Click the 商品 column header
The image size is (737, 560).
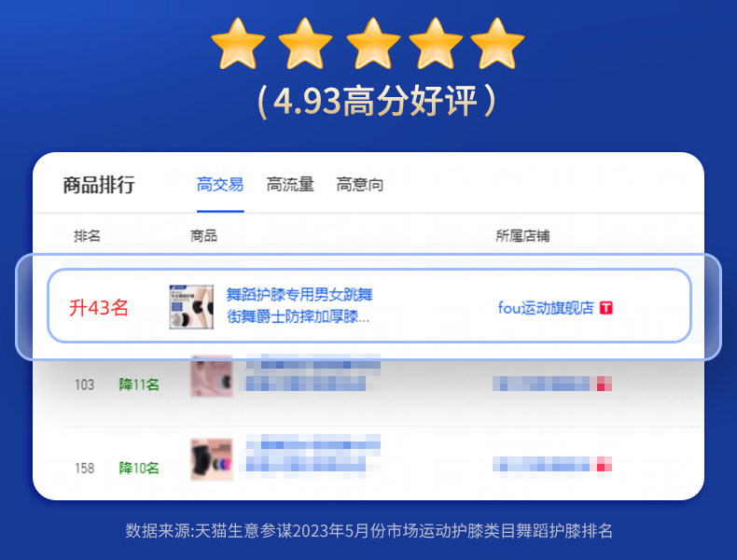[203, 235]
